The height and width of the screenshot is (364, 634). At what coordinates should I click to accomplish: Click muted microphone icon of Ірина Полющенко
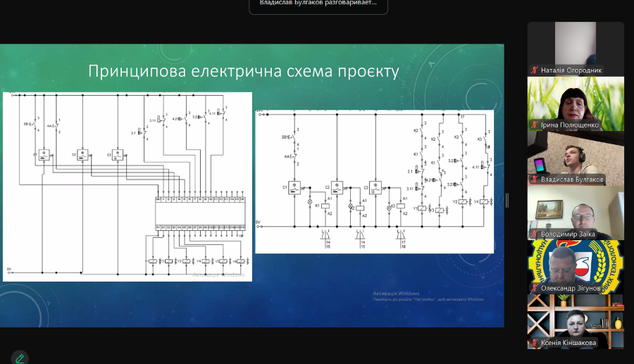click(x=535, y=125)
